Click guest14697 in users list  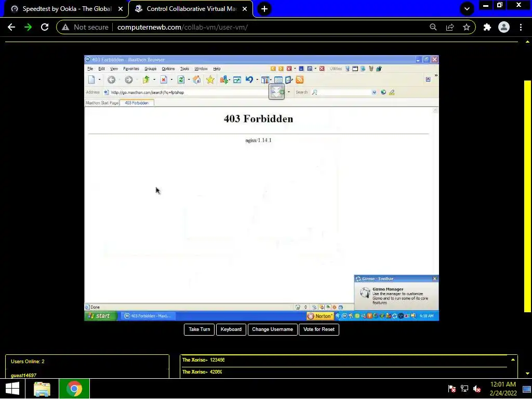point(23,375)
